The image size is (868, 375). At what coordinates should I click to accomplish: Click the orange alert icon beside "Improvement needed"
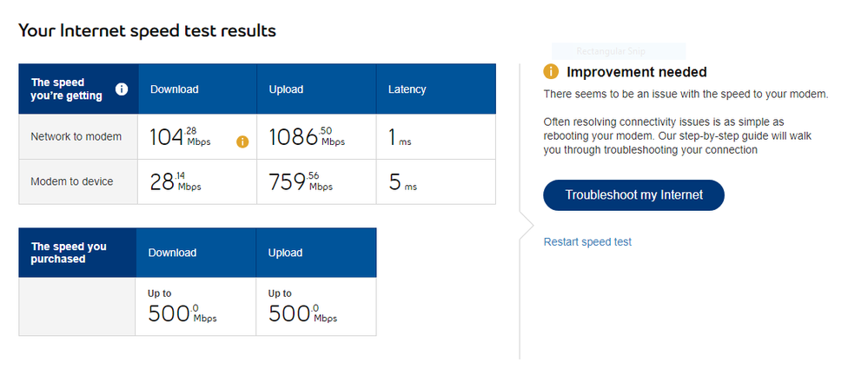(x=551, y=72)
